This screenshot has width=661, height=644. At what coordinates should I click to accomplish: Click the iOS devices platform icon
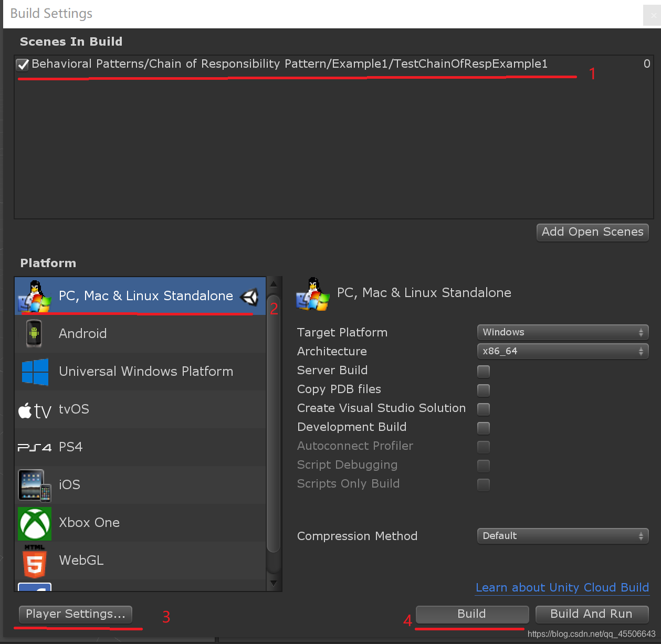coord(35,485)
